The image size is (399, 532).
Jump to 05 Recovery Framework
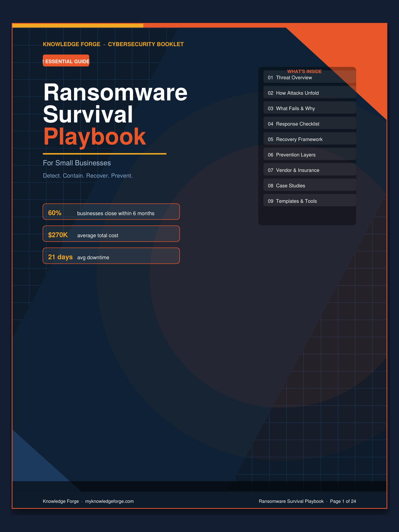click(x=310, y=139)
